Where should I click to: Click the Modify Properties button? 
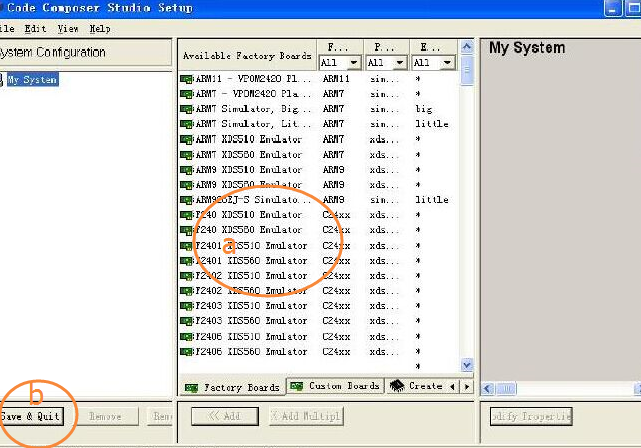[x=531, y=416]
